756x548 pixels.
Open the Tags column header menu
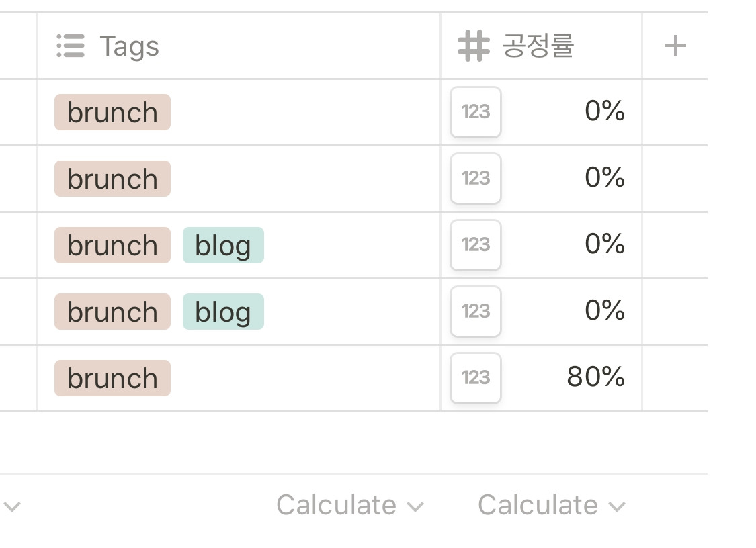[x=239, y=46]
